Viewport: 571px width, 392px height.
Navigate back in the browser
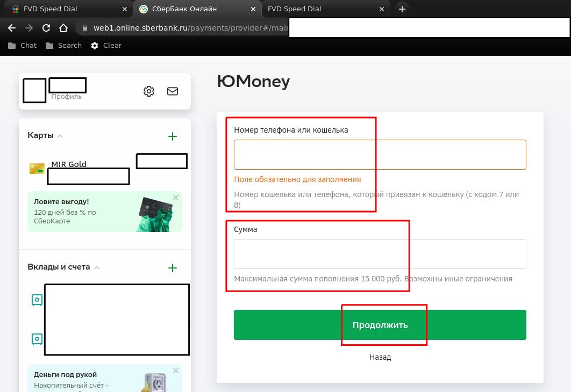point(12,28)
